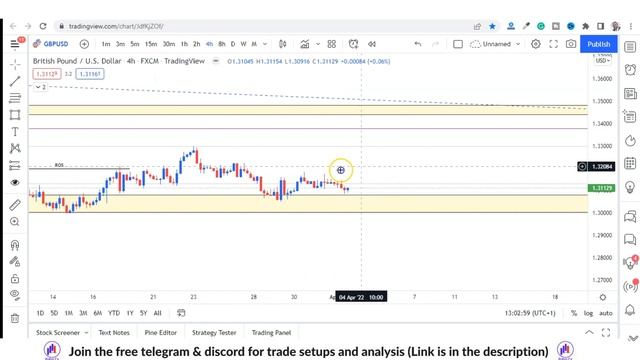This screenshot has width=640, height=360.
Task: Toggle log scale mode
Action: 588,313
